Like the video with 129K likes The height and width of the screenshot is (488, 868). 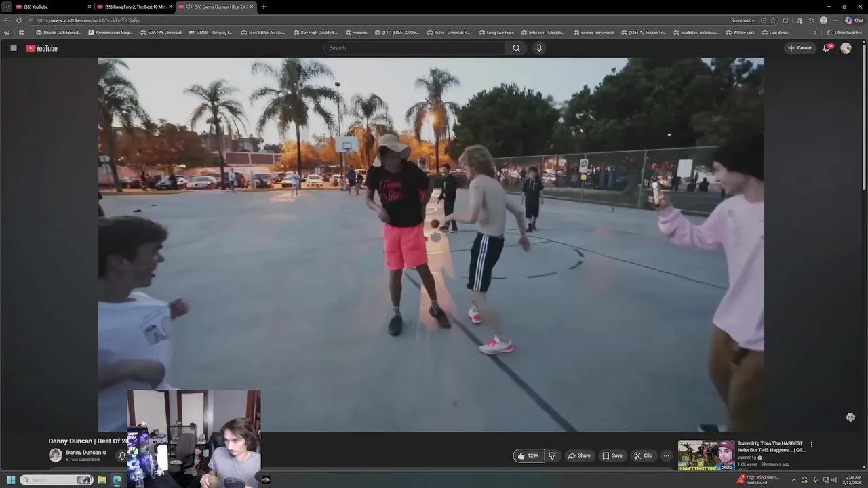tap(529, 455)
